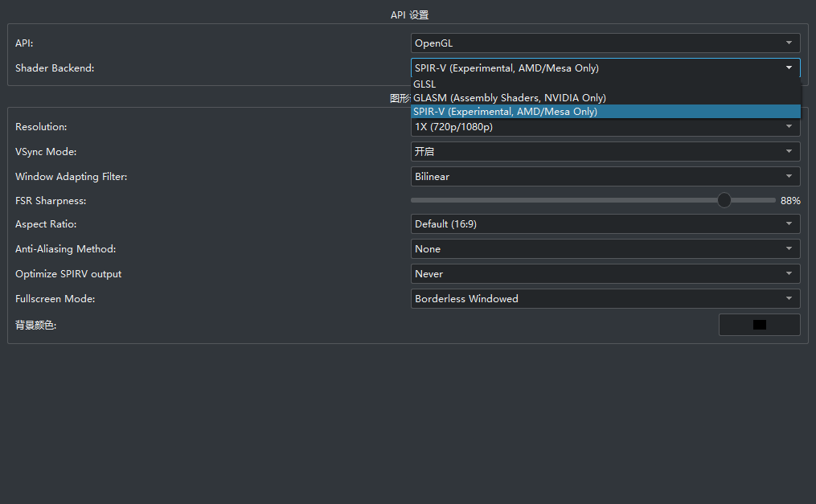The image size is (816, 504).
Task: Click the arrow icon beside Borderless Windowed
Action: [x=789, y=299]
